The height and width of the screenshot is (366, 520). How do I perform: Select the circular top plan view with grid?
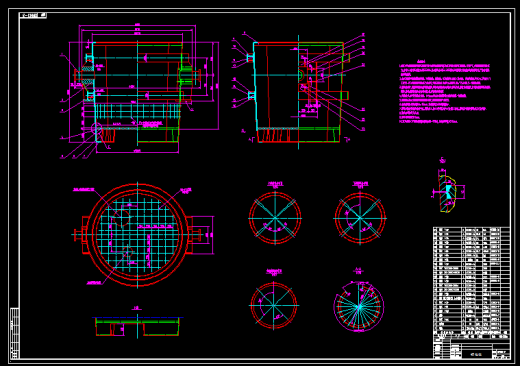[138, 235]
